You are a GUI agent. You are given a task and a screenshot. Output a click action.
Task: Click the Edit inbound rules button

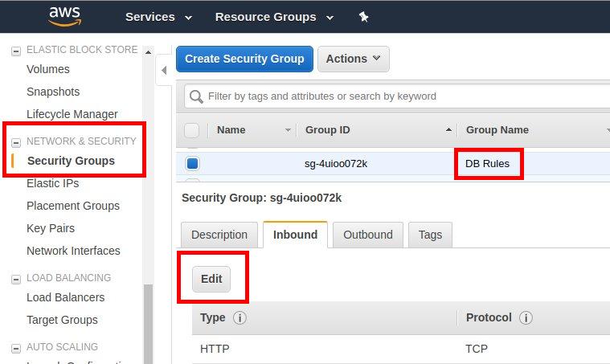click(x=211, y=279)
